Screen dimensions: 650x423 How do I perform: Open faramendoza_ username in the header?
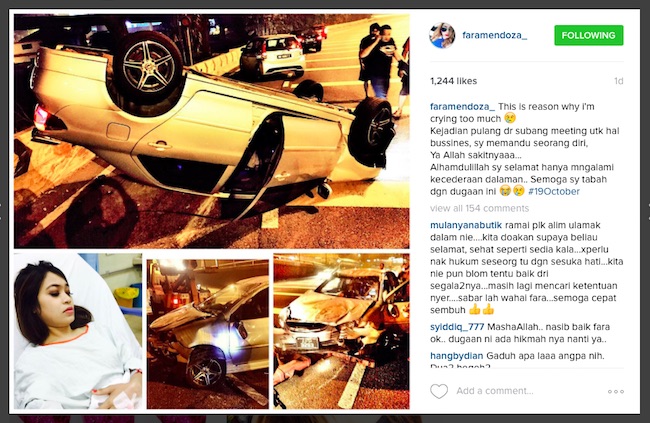(x=495, y=35)
